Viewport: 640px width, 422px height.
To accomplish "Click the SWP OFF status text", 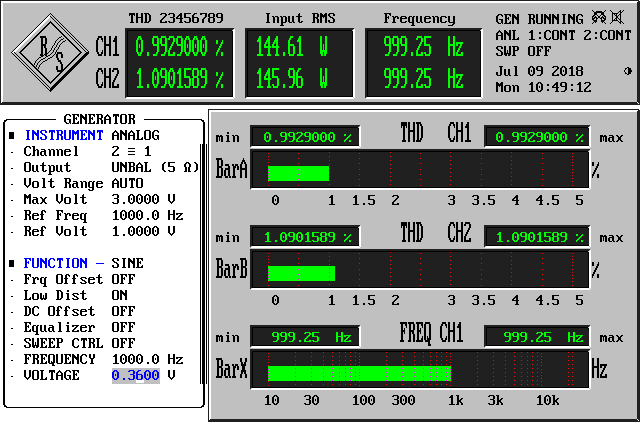I will pos(523,51).
